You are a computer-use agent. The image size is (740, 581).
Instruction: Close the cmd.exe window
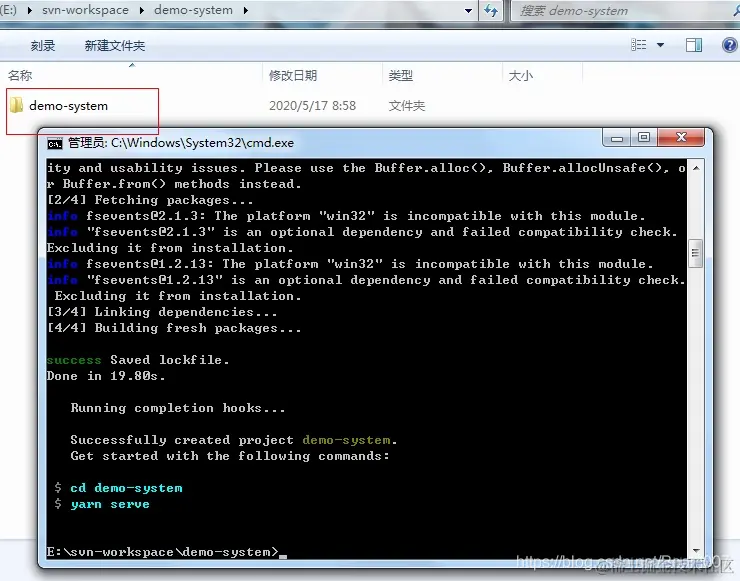click(x=681, y=138)
